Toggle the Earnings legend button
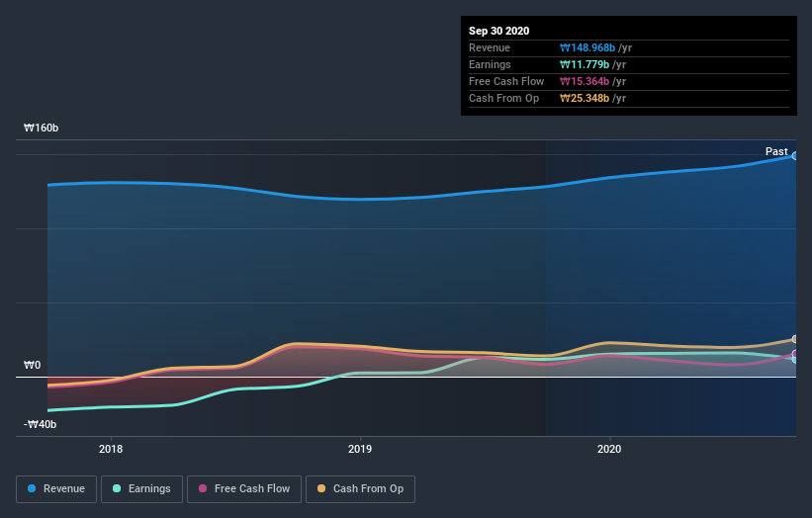 click(141, 489)
